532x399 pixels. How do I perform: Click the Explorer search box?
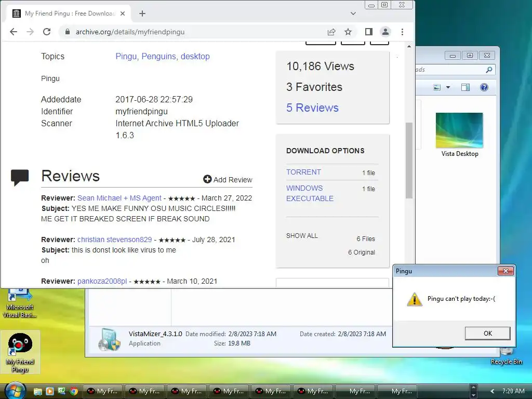[455, 70]
